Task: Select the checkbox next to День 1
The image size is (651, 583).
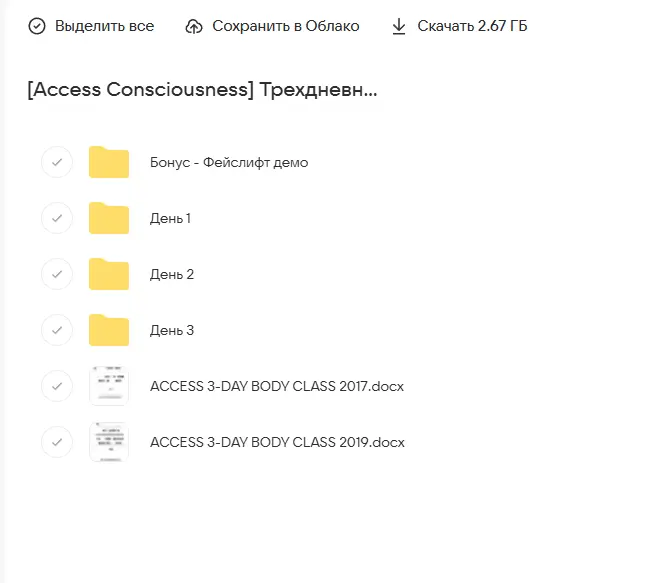Action: [57, 218]
